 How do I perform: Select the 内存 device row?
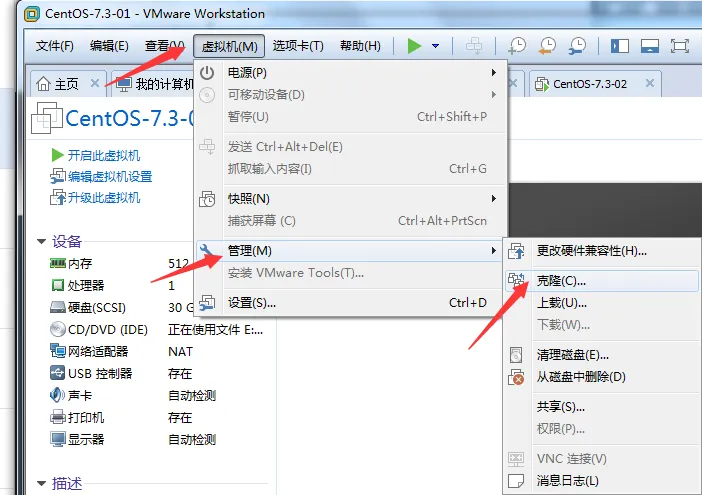[121, 263]
